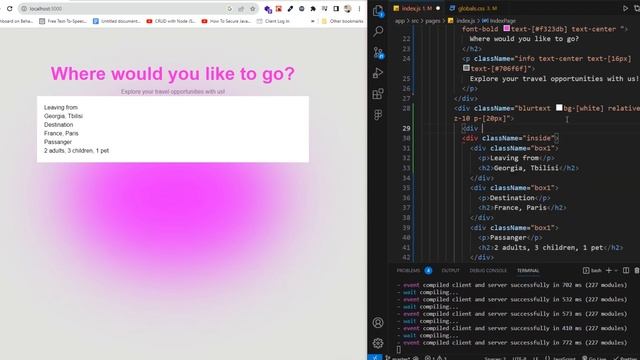The width and height of the screenshot is (640, 360).
Task: Click the 'pages' breadcrumb segment
Action: coord(433,20)
